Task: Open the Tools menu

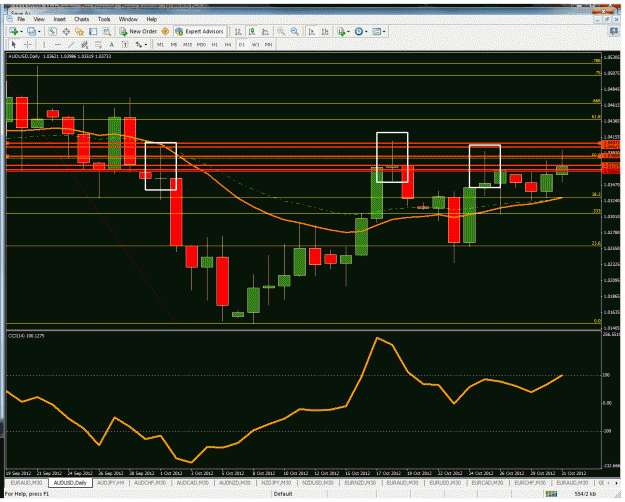Action: click(x=104, y=19)
